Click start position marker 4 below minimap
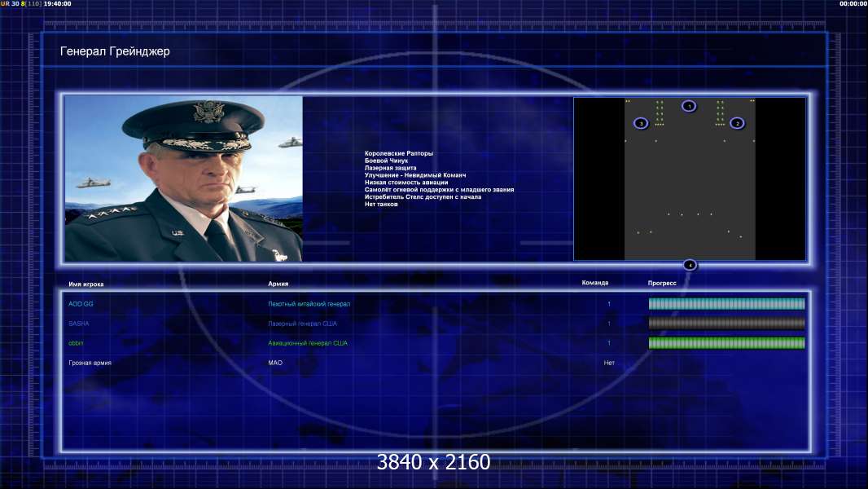The height and width of the screenshot is (489, 868). click(690, 265)
